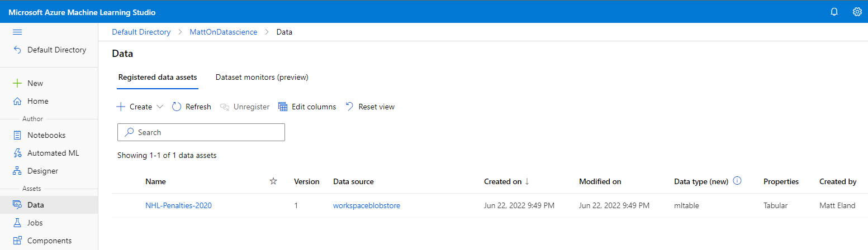Click the Default Directory back arrow icon
The width and height of the screenshot is (868, 250).
tap(17, 50)
